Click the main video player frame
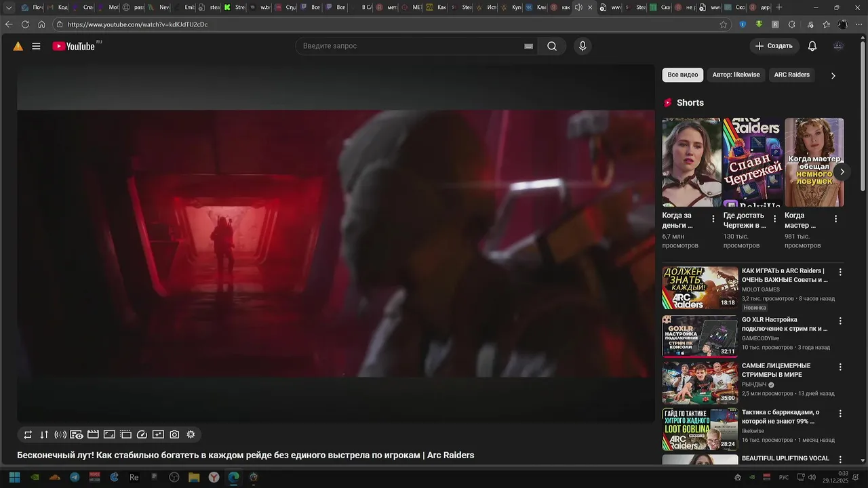 pos(336,243)
